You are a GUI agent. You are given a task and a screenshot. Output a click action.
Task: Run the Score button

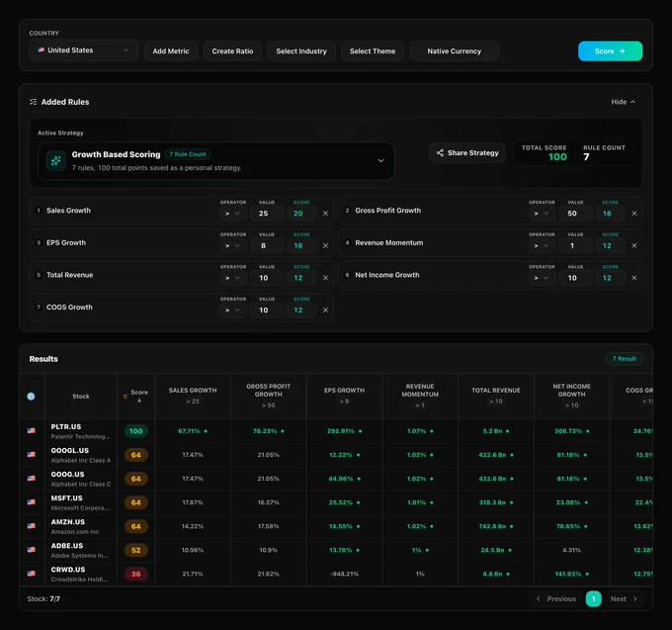pos(610,51)
